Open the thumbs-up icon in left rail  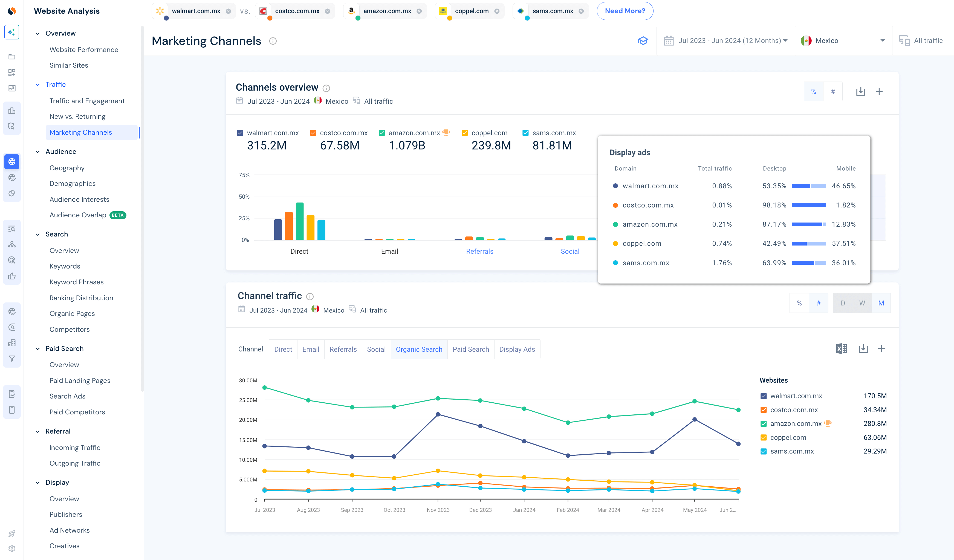[12, 276]
